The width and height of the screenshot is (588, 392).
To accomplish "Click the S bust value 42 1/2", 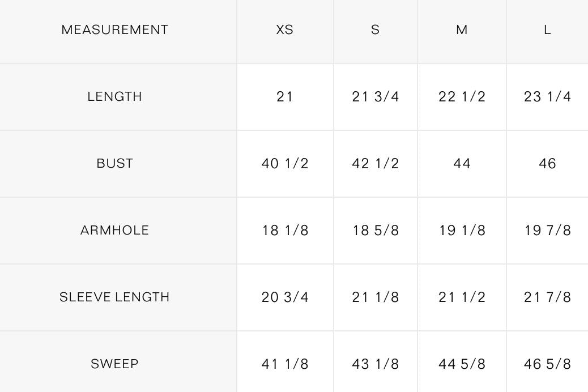I will [375, 164].
